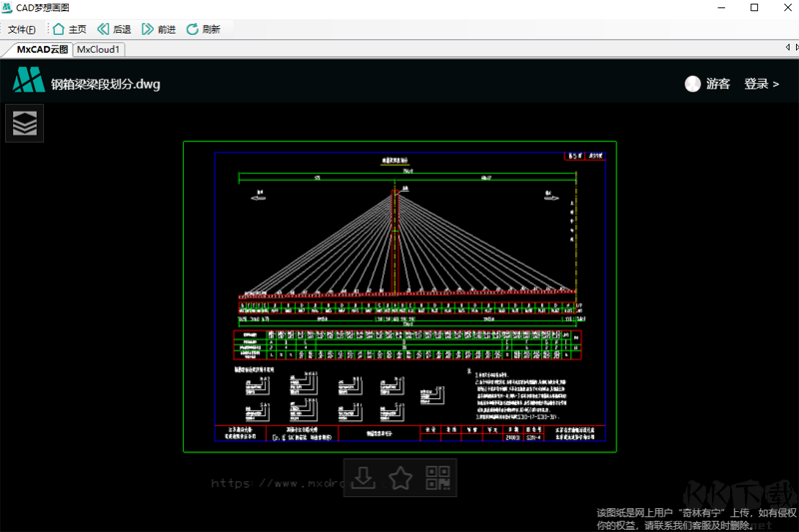Click the 登录 > login link
Image resolution: width=799 pixels, height=532 pixels.
761,84
